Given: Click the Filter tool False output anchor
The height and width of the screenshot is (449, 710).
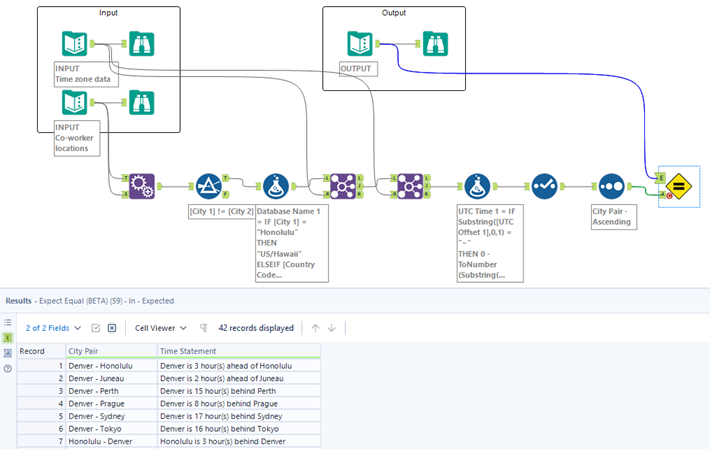Looking at the screenshot, I should pos(225,194).
